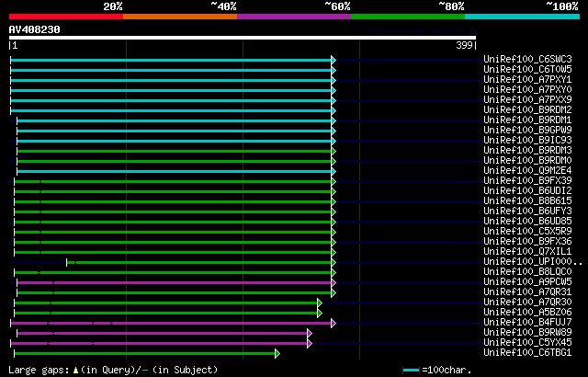Click the green ~80% legend color bar
This screenshot has height=377, width=588.
pyautogui.click(x=408, y=17)
